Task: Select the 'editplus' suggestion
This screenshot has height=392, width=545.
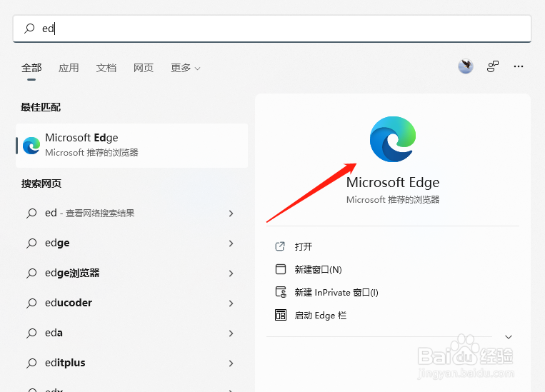Action: [x=131, y=363]
